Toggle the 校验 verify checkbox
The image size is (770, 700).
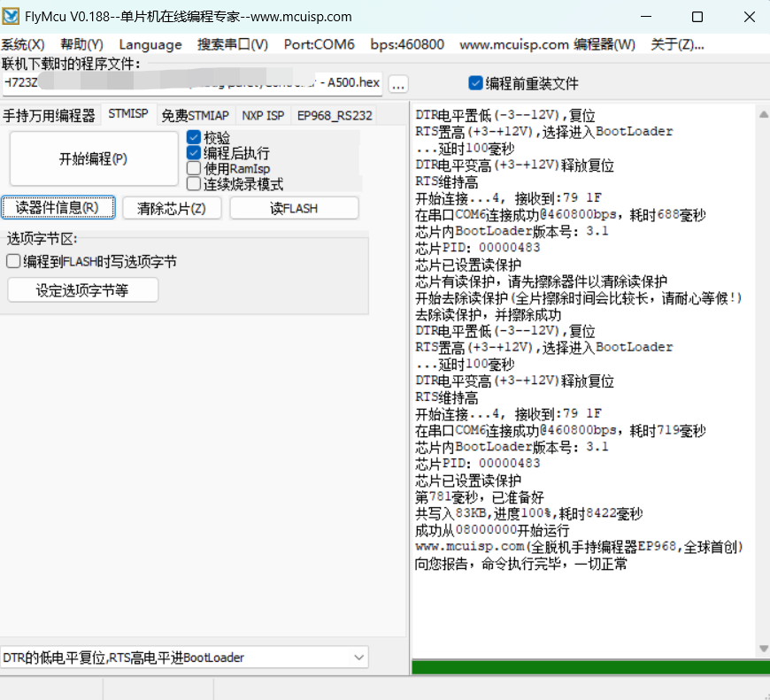[195, 138]
